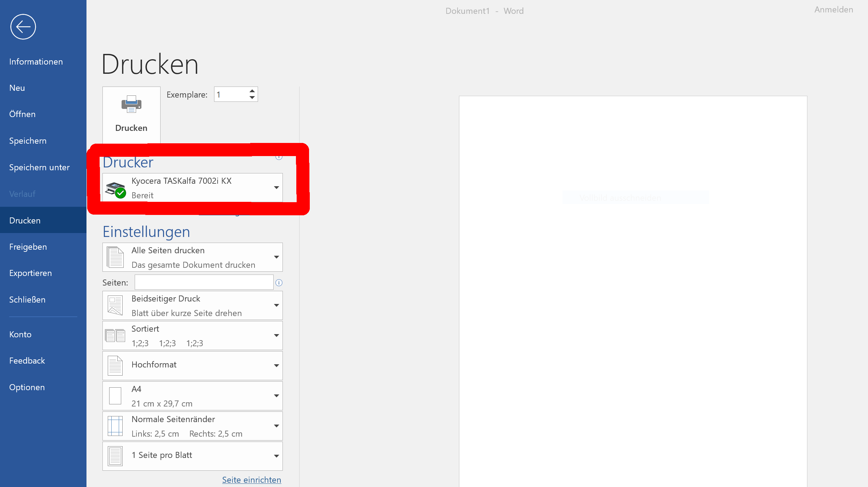Expand the Alle Seiten drucken dropdown

[276, 257]
